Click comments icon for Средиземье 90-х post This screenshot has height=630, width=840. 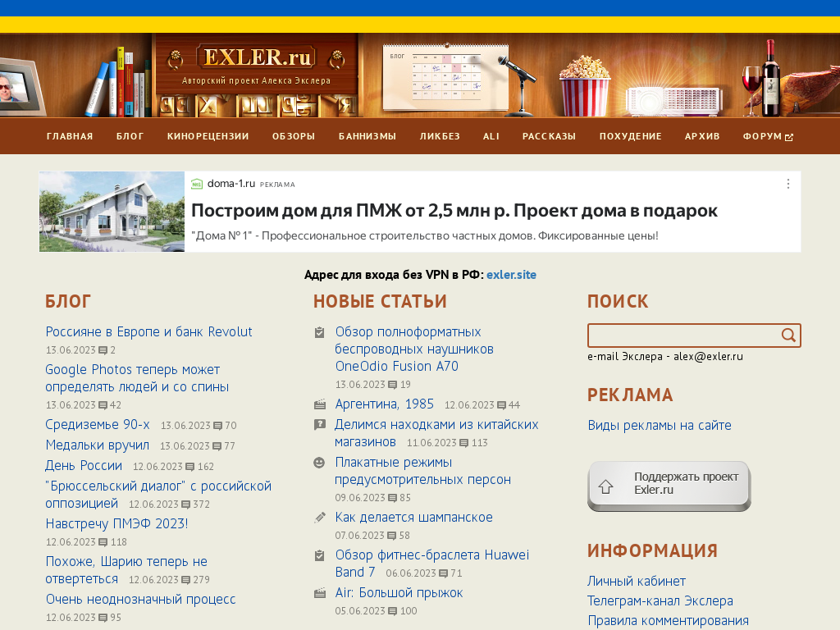[x=217, y=426]
